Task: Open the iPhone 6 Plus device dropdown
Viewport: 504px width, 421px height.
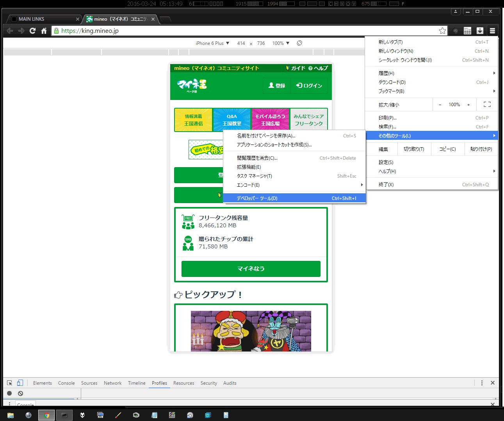Action: 212,43
